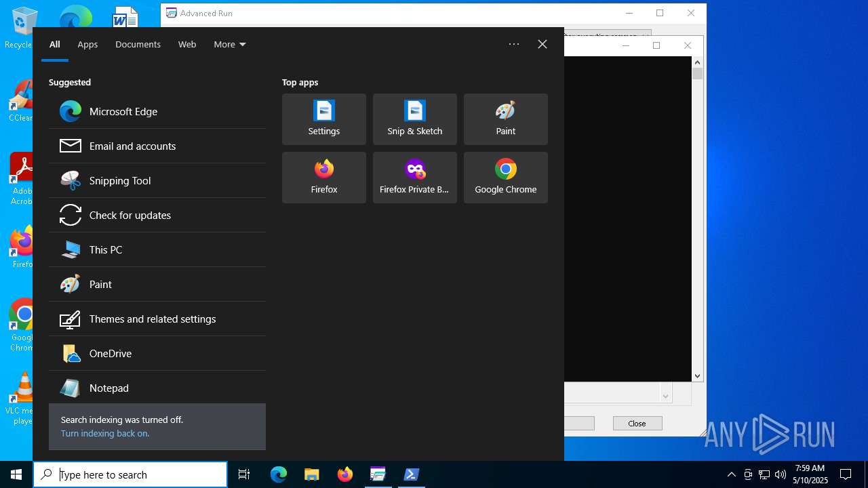The height and width of the screenshot is (488, 868).
Task: Open Firefox Private Browsing tile
Action: pos(415,178)
